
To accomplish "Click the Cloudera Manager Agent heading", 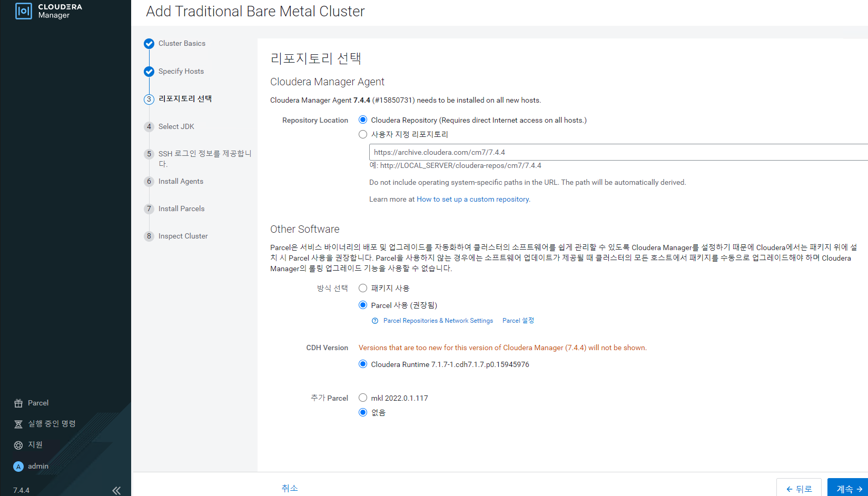I will pyautogui.click(x=327, y=82).
